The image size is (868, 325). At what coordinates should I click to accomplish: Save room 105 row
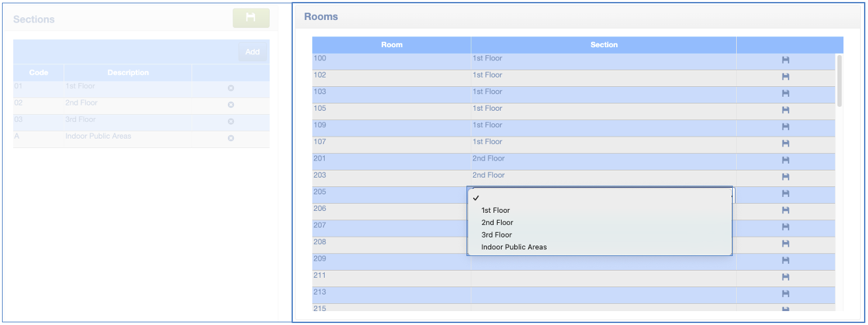click(x=785, y=110)
